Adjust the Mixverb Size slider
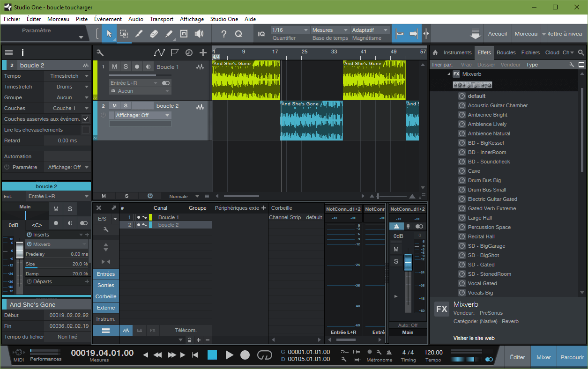588x369 pixels. tap(57, 264)
